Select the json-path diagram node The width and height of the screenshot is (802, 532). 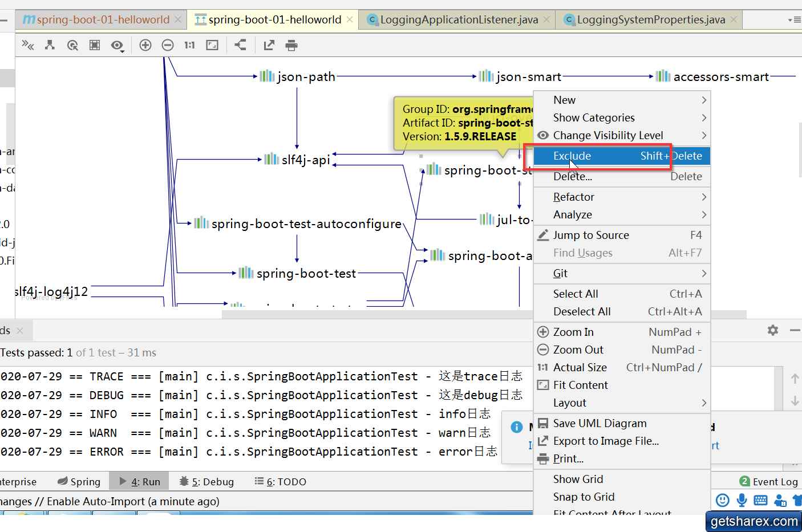[x=297, y=76]
